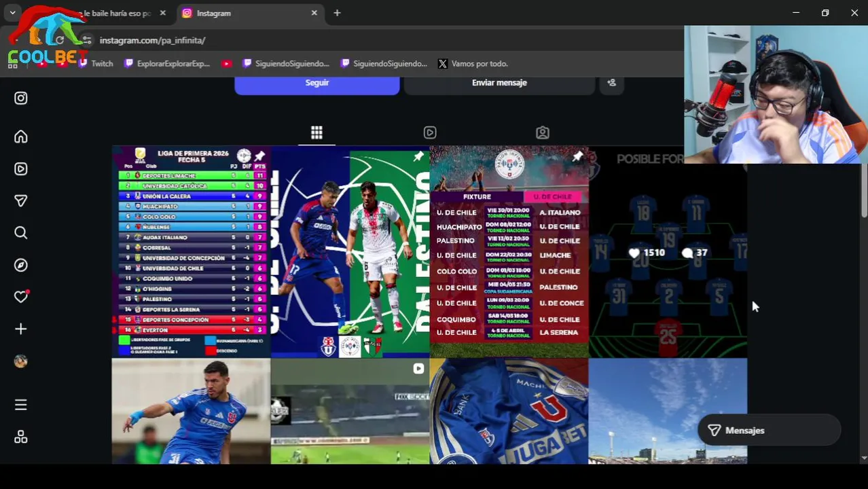Image resolution: width=868 pixels, height=489 pixels.
Task: Open the YouTube bookmark icon
Action: tap(227, 64)
